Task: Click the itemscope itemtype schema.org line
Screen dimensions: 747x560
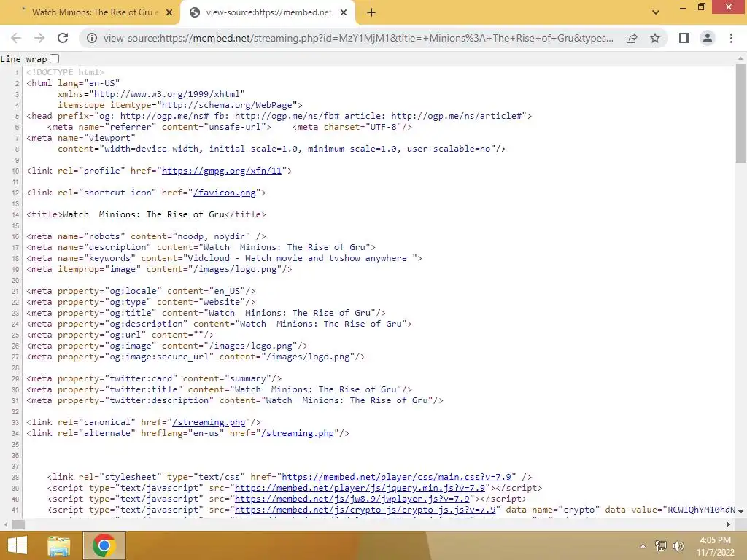Action: pyautogui.click(x=180, y=105)
